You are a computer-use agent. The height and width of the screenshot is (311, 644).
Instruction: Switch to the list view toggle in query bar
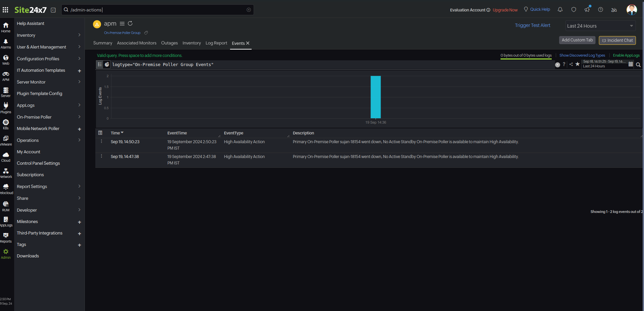(x=100, y=65)
